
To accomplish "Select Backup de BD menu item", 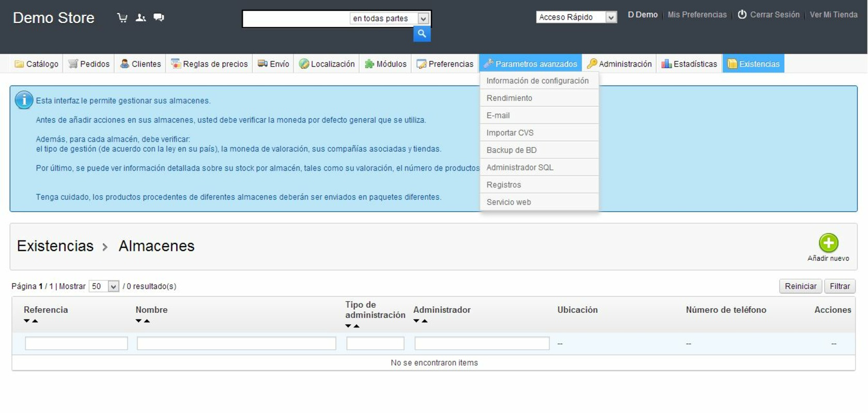I will (x=539, y=150).
